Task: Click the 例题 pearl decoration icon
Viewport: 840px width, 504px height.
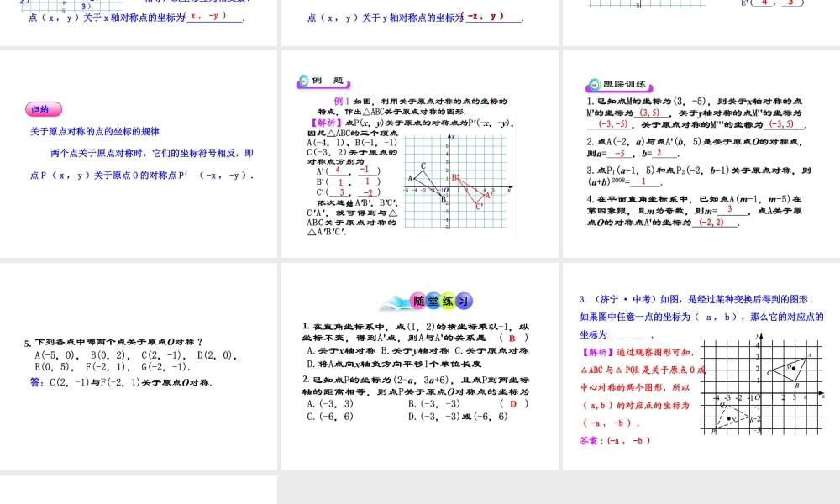Action: pyautogui.click(x=304, y=80)
